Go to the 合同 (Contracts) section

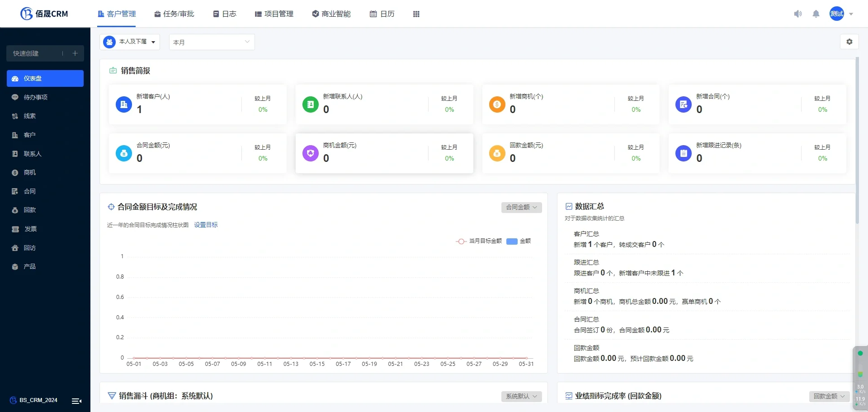coord(30,191)
